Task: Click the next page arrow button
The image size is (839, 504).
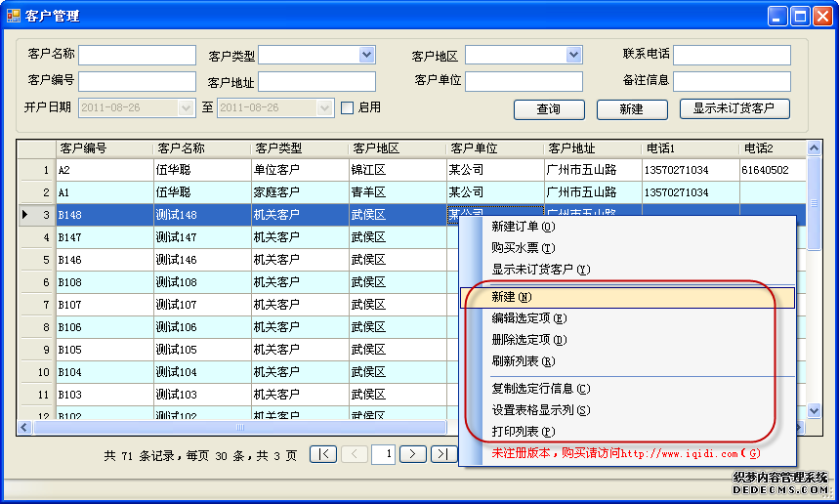Action: pos(413,453)
